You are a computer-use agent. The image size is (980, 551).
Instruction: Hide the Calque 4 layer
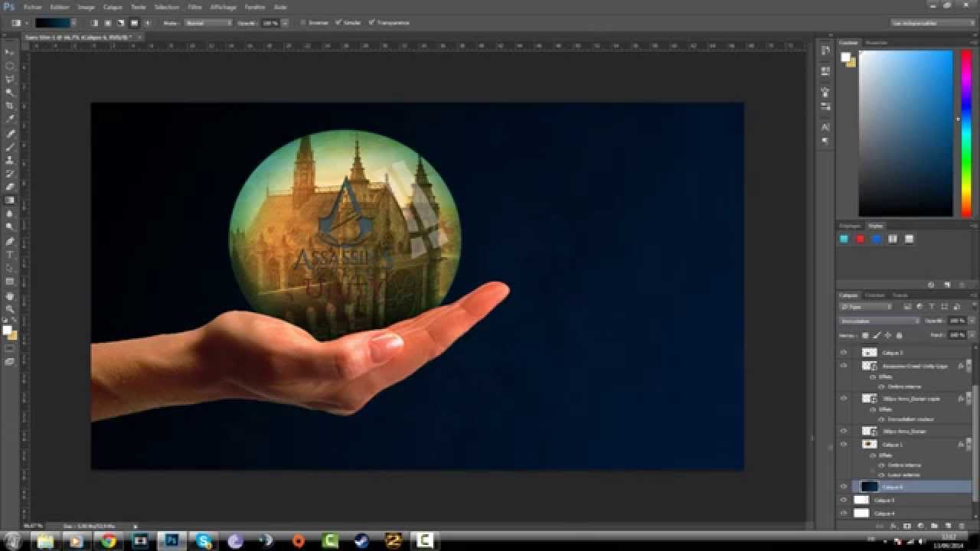click(844, 514)
